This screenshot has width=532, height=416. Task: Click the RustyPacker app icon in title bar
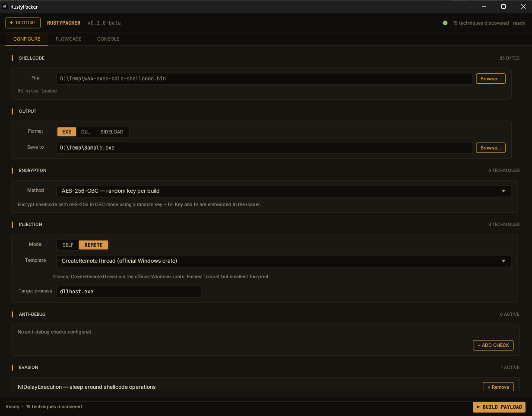point(4,7)
